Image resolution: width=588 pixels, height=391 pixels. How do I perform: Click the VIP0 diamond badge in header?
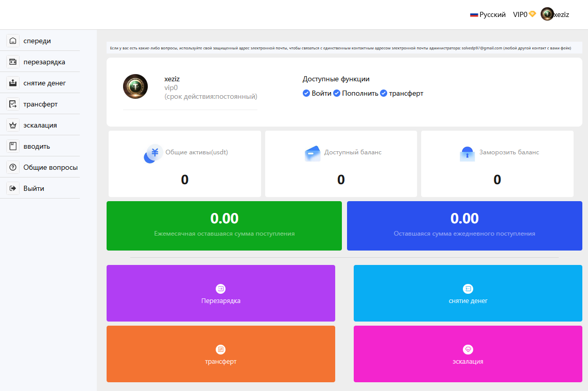click(x=532, y=14)
